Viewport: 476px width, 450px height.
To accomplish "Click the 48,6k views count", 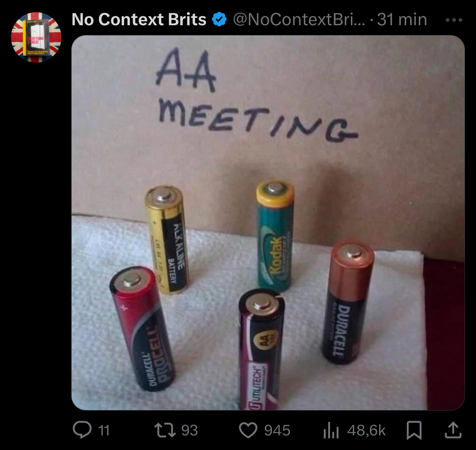I will pyautogui.click(x=367, y=430).
